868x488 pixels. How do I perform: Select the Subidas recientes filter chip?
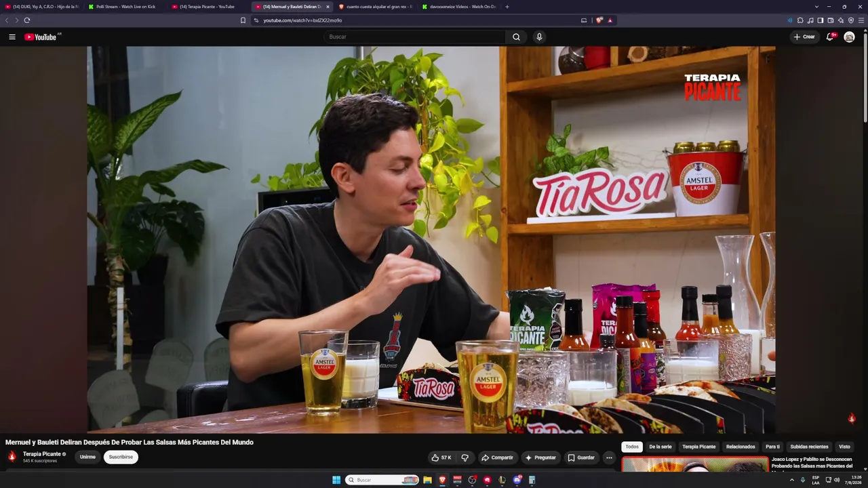809,447
